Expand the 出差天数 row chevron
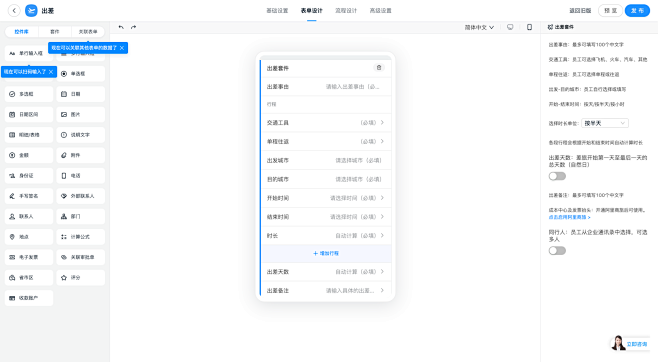The height and width of the screenshot is (362, 658). [x=382, y=272]
